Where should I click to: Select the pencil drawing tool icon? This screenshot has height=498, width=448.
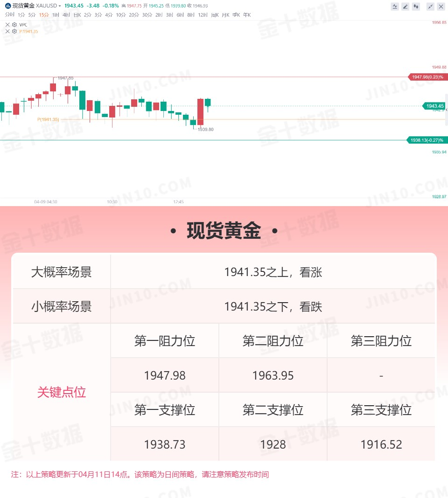[405, 7]
